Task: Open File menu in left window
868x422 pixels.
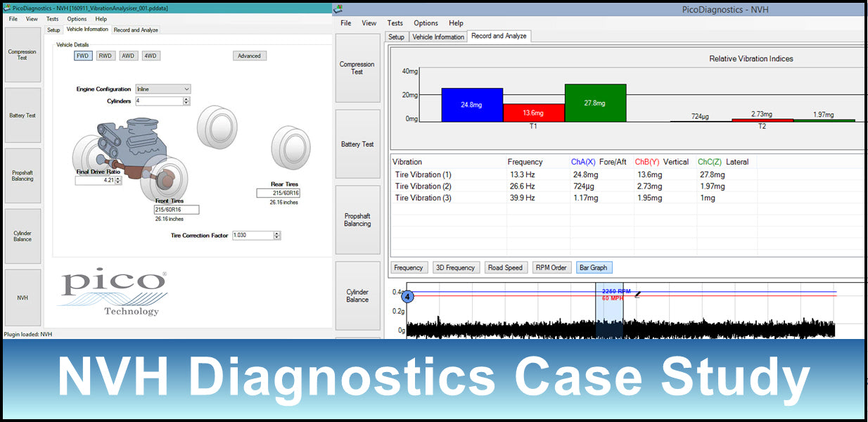Action: (x=13, y=19)
